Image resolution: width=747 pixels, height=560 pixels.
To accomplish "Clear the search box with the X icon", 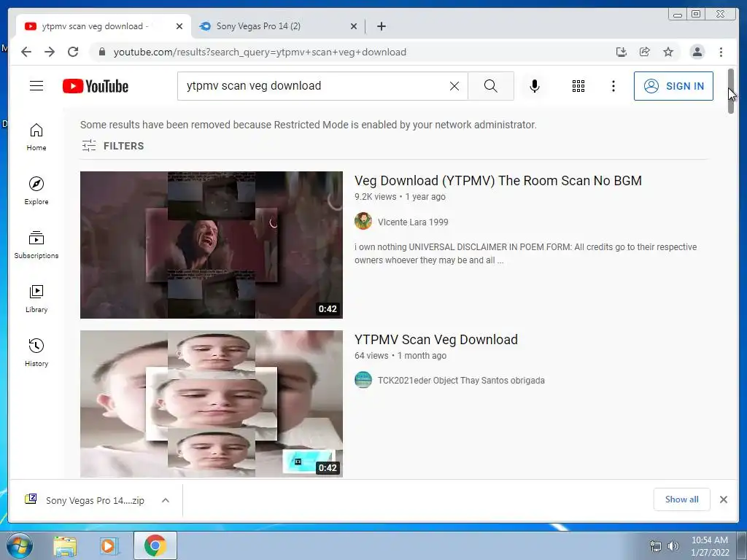I will click(454, 86).
